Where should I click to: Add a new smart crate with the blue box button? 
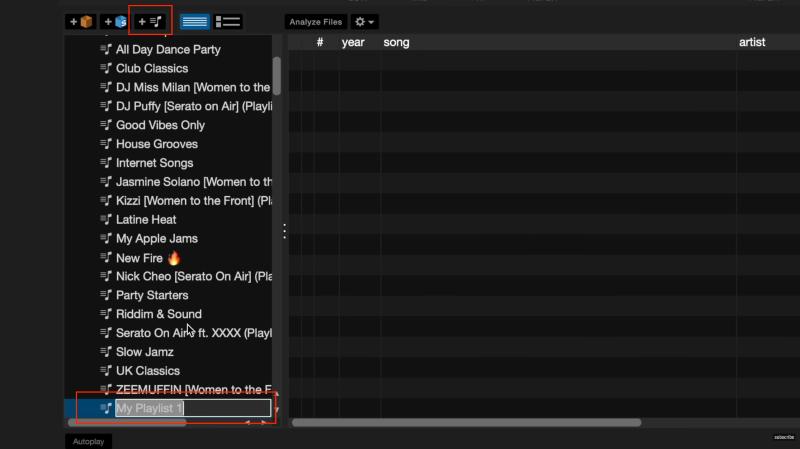pyautogui.click(x=115, y=22)
